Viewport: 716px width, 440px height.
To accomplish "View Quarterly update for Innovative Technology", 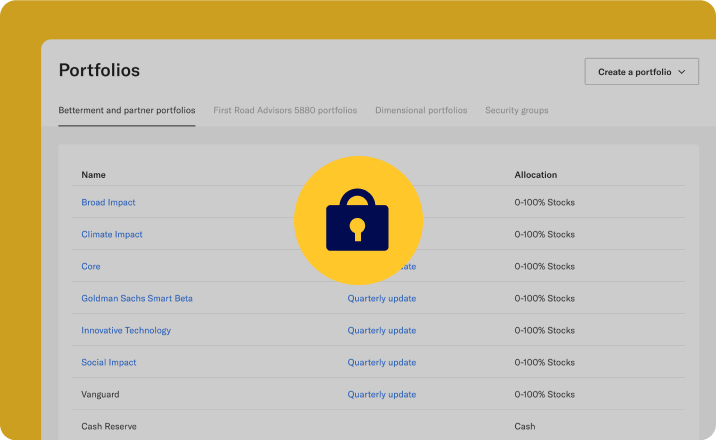I will click(382, 330).
